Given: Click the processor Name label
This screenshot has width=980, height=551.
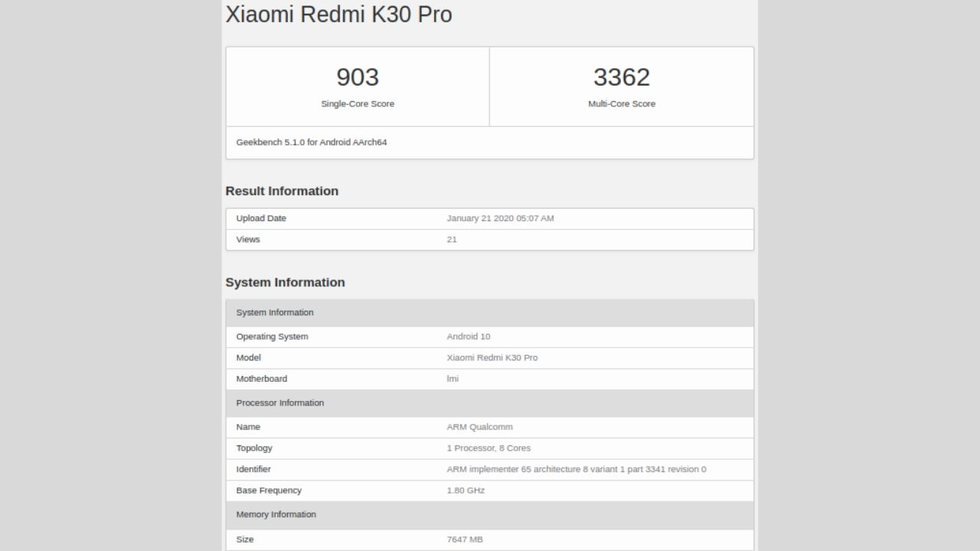Looking at the screenshot, I should (x=248, y=427).
